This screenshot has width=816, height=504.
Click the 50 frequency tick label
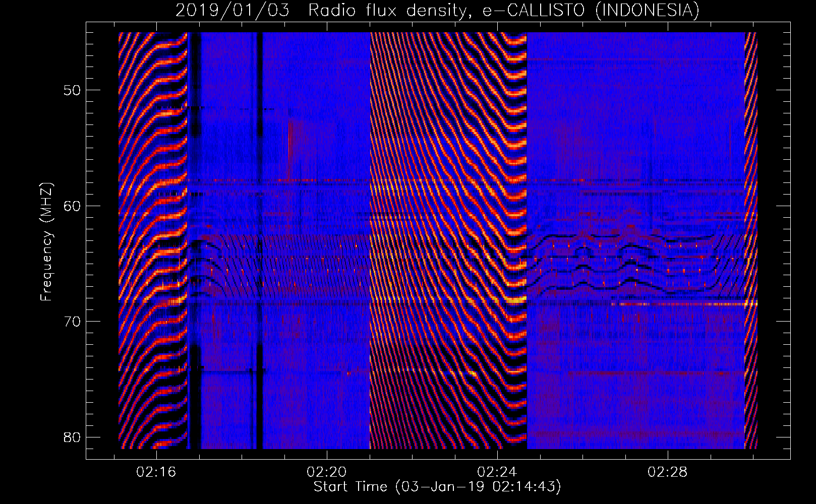(71, 90)
